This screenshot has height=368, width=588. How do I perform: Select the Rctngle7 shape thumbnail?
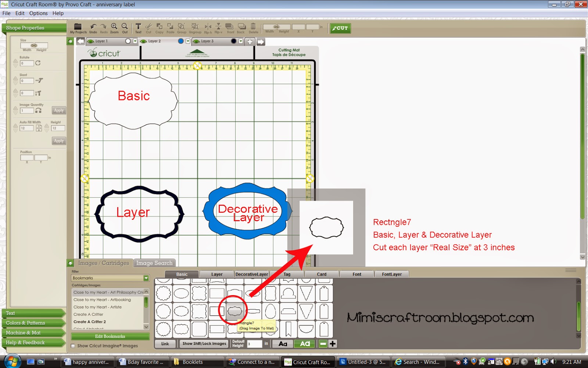[234, 311]
